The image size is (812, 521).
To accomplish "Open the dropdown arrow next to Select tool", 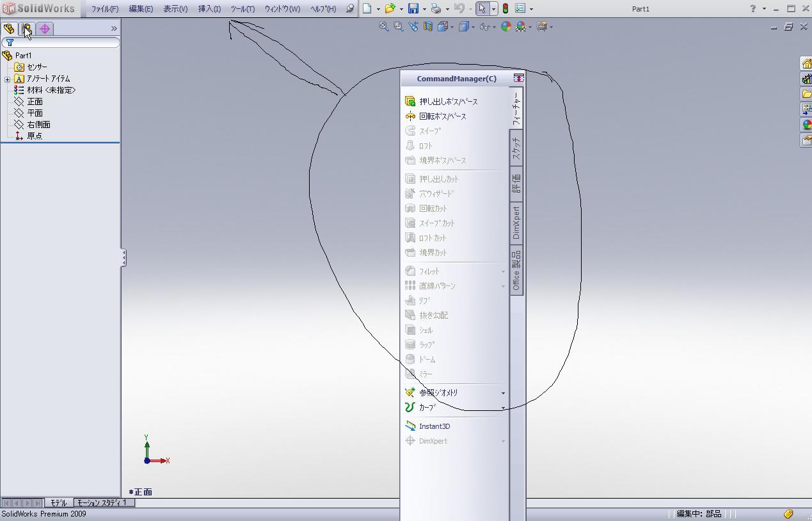I will pyautogui.click(x=493, y=9).
